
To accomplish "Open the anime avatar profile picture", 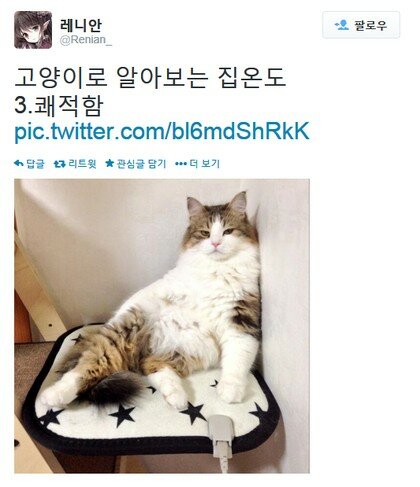I will pos(33,30).
